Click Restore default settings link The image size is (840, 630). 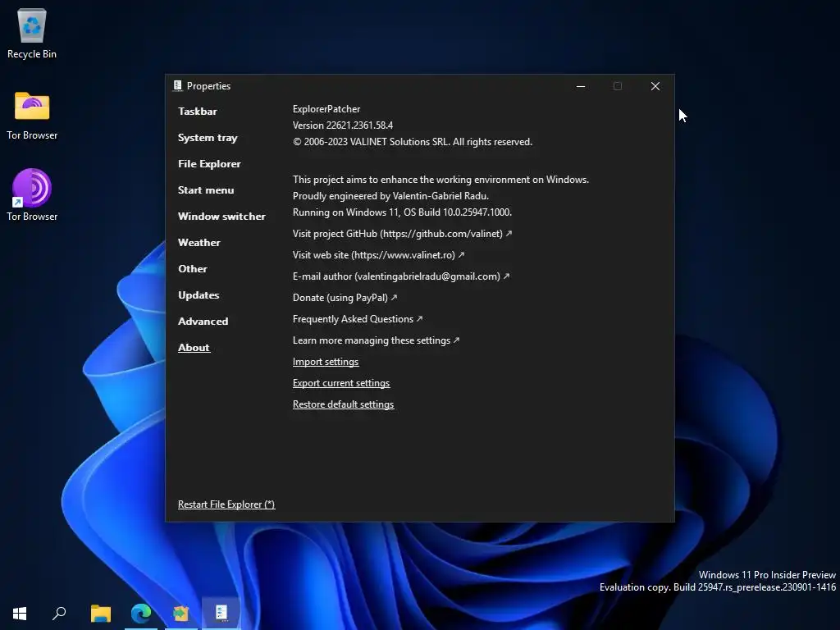click(343, 404)
